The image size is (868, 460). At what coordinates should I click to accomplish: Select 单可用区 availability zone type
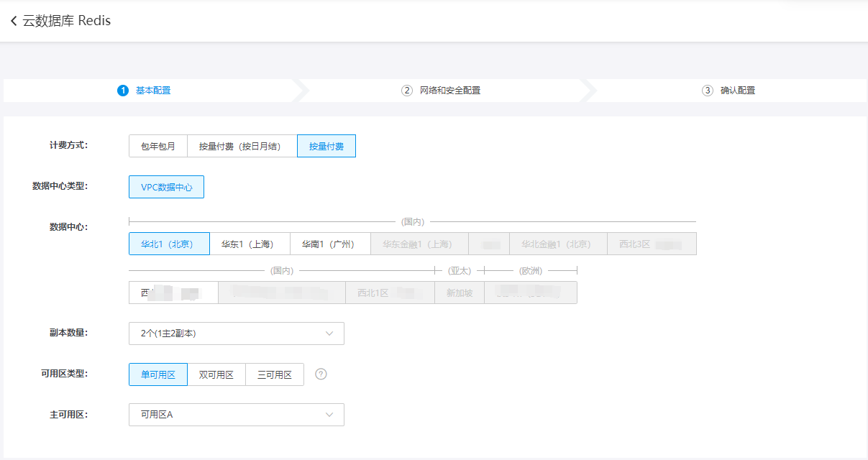coord(158,374)
